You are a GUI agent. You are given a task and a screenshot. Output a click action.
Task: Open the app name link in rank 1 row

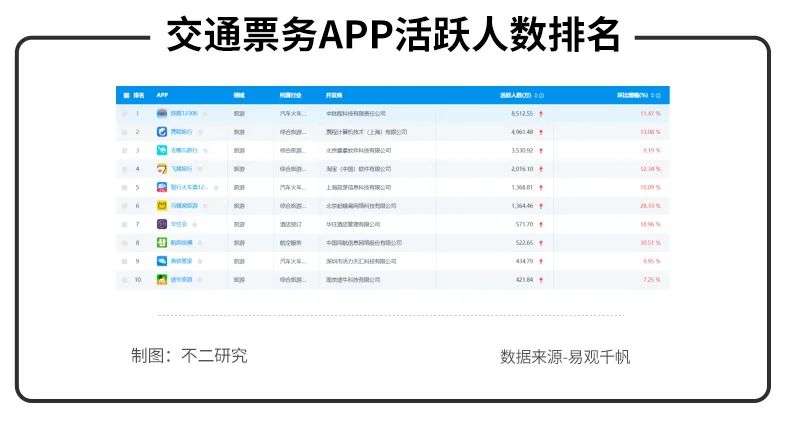click(184, 113)
